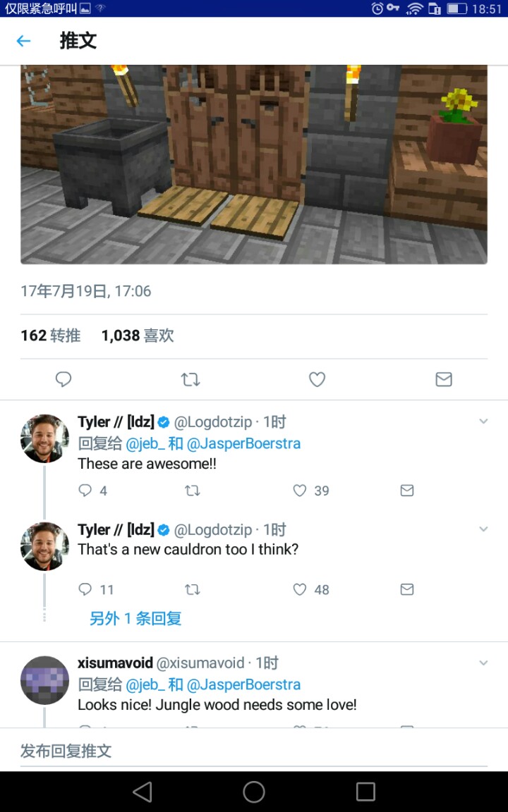Retweet the "new cauldron" reply
This screenshot has height=812, width=508.
click(193, 589)
